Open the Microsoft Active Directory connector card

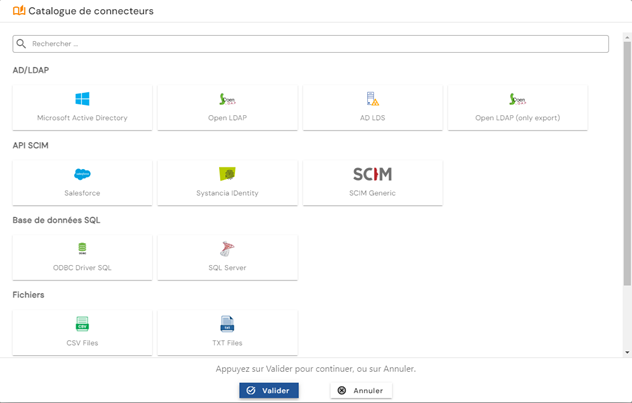[82, 108]
